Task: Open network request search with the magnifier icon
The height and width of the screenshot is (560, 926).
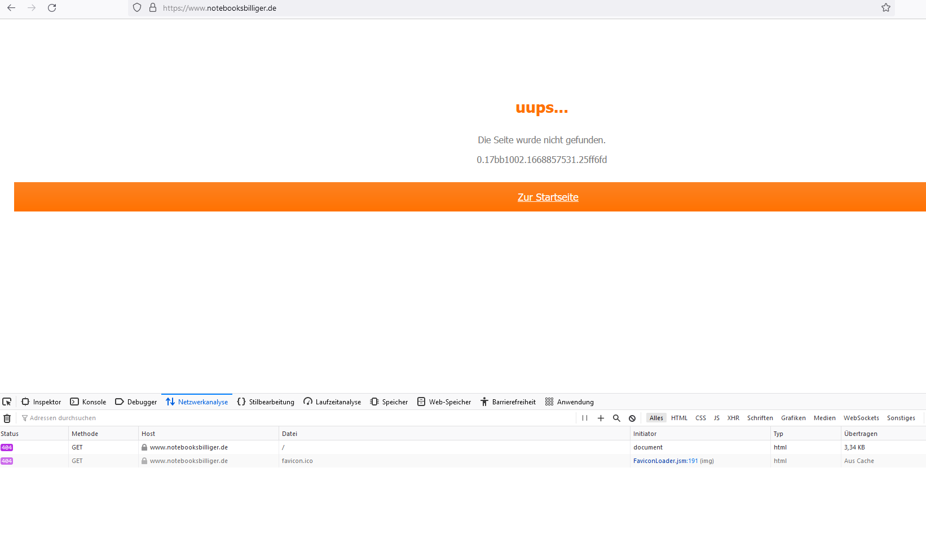Action: pyautogui.click(x=616, y=418)
